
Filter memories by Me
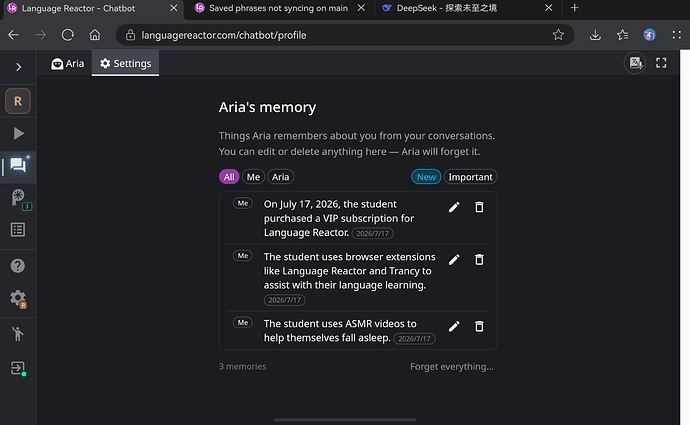coord(253,177)
